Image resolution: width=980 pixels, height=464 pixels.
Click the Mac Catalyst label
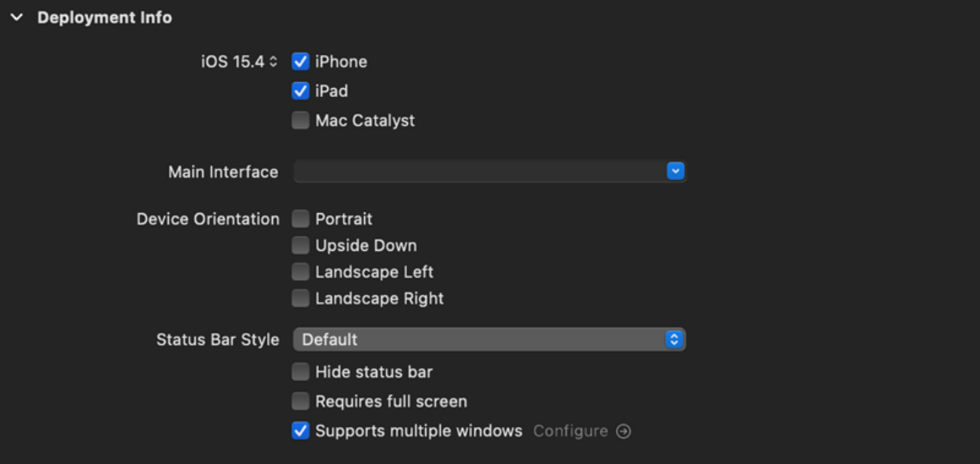pyautogui.click(x=365, y=121)
